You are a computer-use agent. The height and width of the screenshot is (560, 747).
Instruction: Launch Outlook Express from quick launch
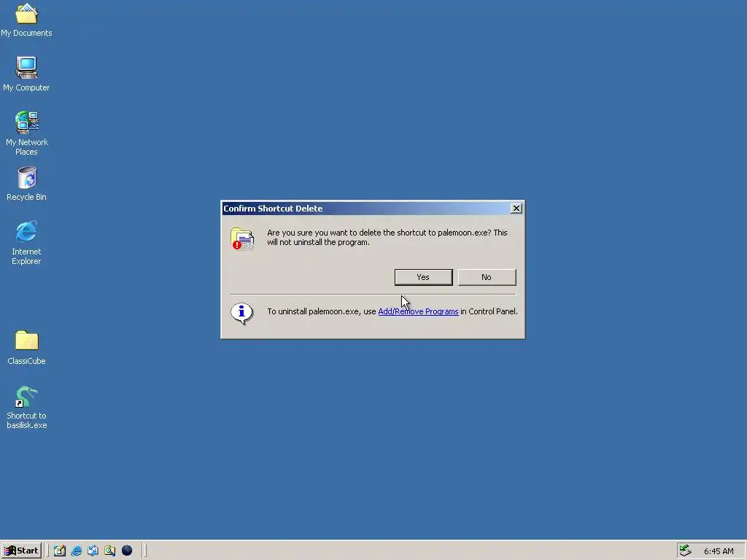(93, 551)
